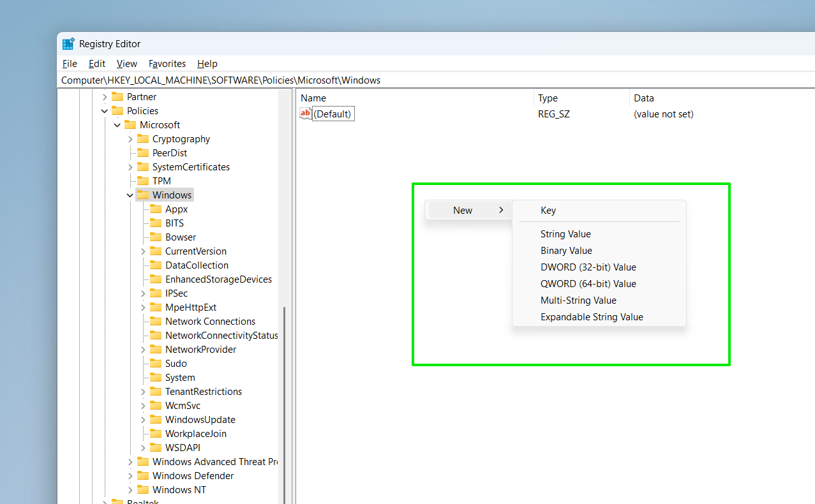Expand the TenantRestrictions key

tap(143, 392)
